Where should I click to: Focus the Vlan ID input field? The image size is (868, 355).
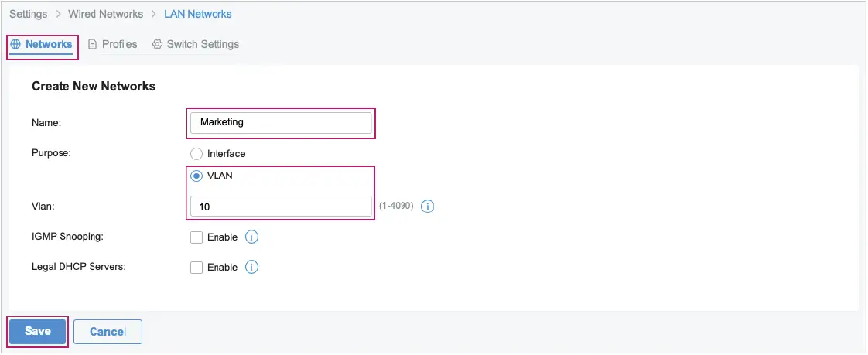coord(281,207)
